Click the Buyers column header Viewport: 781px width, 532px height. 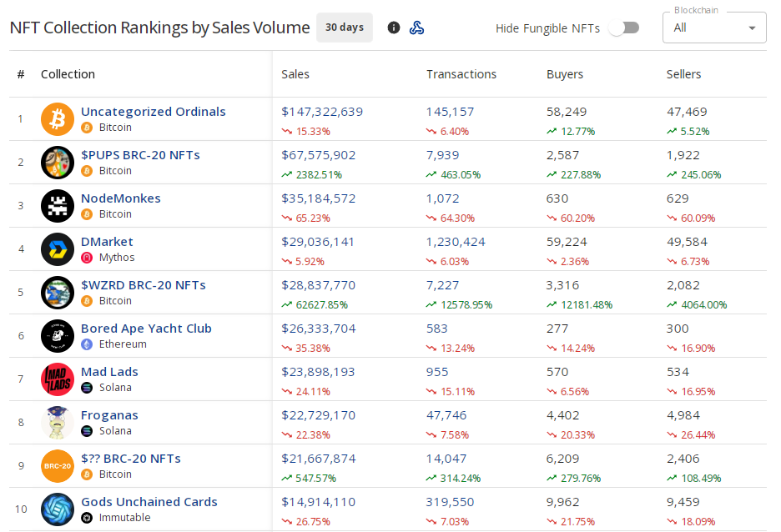[x=565, y=74]
